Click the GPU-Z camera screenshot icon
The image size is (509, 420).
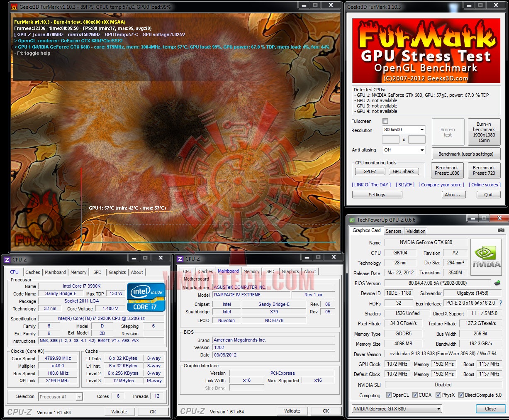(501, 230)
